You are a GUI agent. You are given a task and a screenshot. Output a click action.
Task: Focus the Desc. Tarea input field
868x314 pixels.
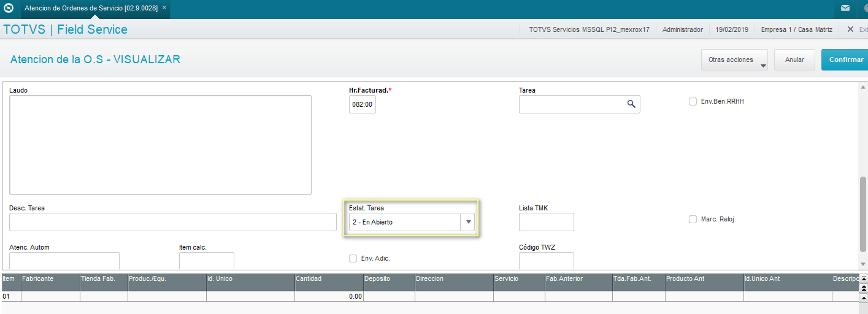[173, 222]
